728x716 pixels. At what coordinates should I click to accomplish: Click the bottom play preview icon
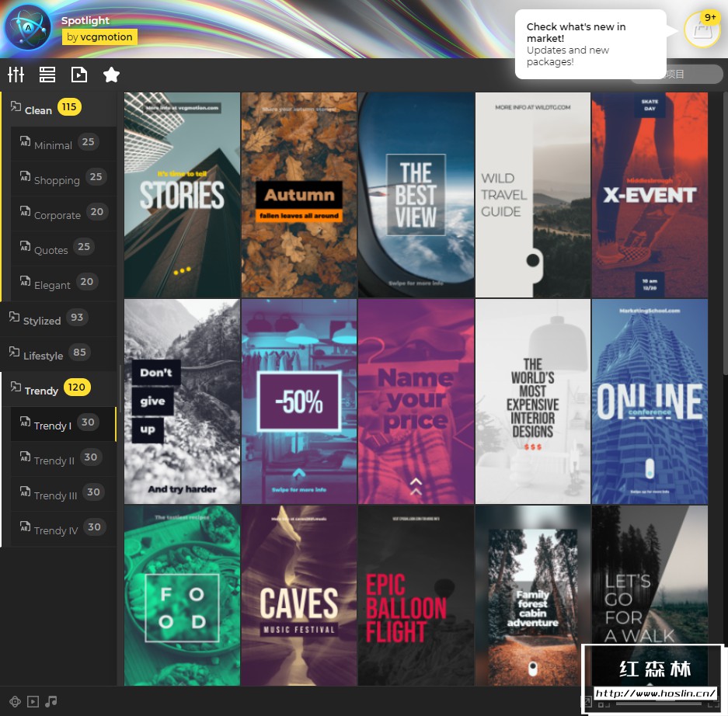pyautogui.click(x=33, y=701)
